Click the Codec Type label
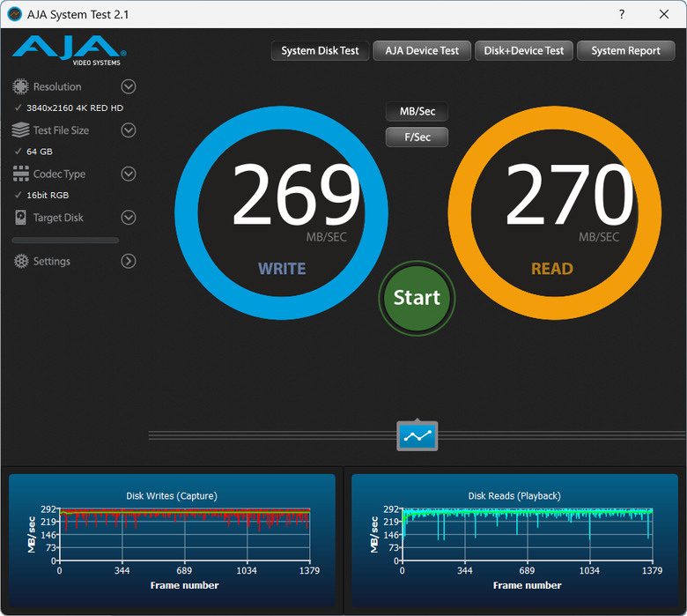The image size is (687, 616). point(59,174)
